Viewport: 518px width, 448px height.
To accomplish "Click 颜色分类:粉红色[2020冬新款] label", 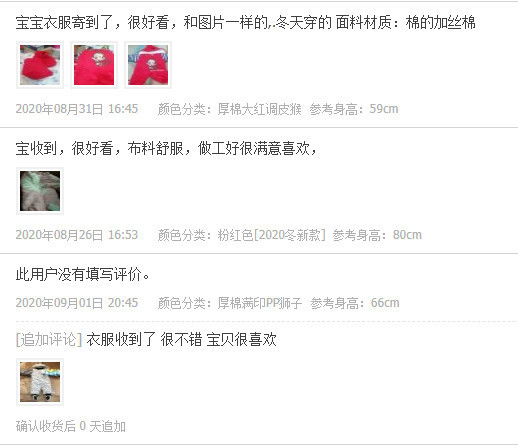I will [x=242, y=235].
